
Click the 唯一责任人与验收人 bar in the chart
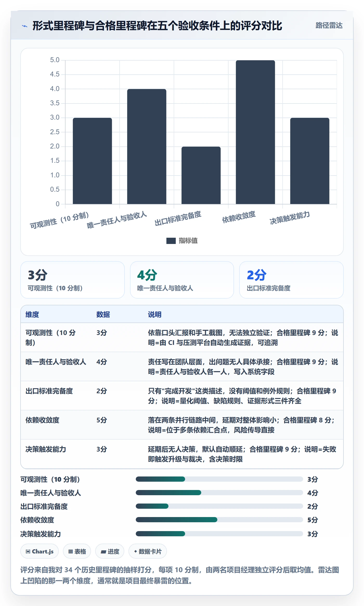pyautogui.click(x=147, y=146)
